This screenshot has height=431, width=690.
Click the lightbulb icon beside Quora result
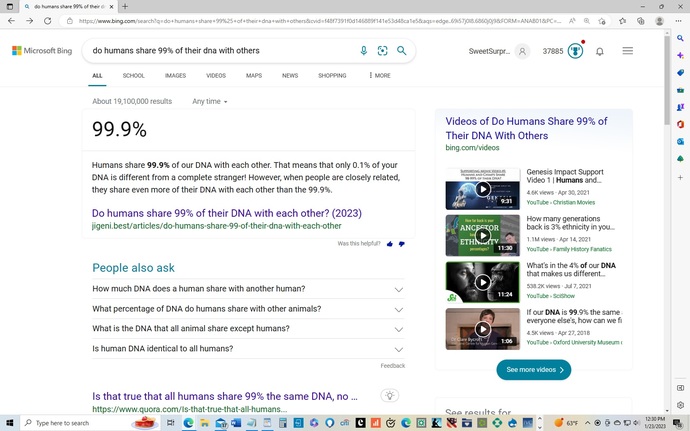(389, 395)
